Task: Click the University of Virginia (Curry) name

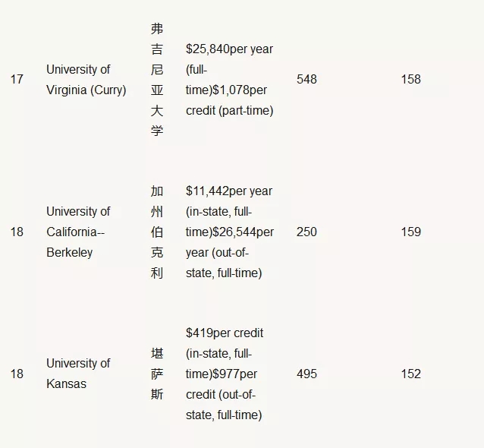Action: pos(86,80)
